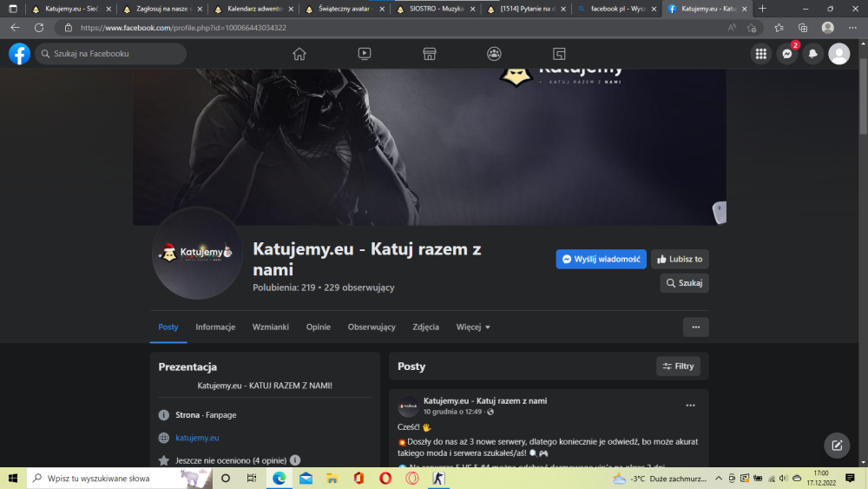Click the Szukaj na Facebooku search field
The width and height of the screenshot is (868, 489).
111,54
